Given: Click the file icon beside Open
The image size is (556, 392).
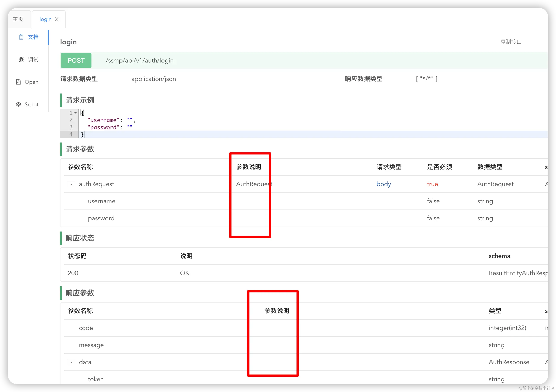Looking at the screenshot, I should point(18,82).
